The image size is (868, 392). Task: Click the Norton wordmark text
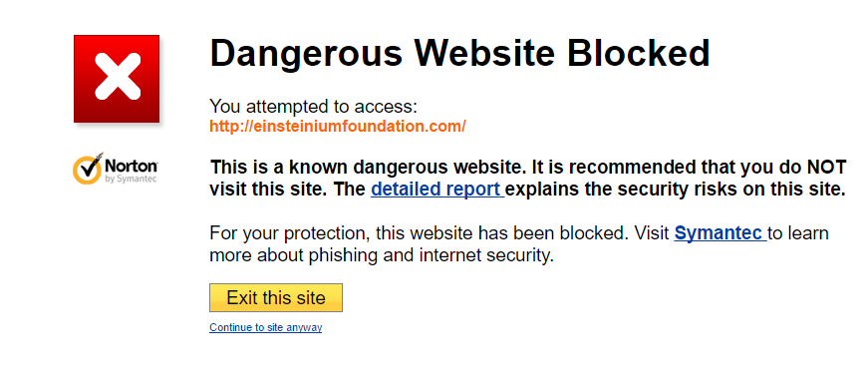pyautogui.click(x=132, y=166)
